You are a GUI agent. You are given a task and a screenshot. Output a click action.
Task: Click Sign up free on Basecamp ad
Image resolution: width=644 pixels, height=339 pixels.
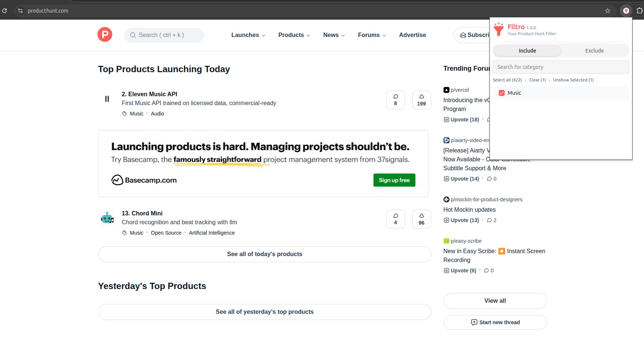click(394, 180)
